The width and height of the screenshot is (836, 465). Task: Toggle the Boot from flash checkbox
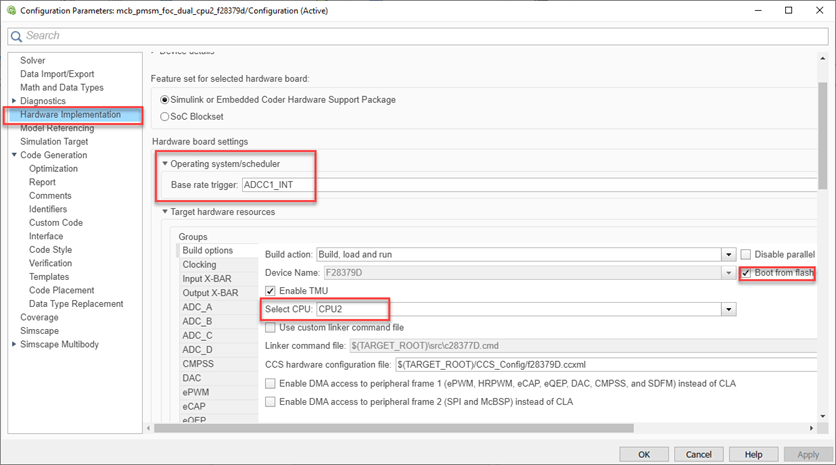pos(746,272)
